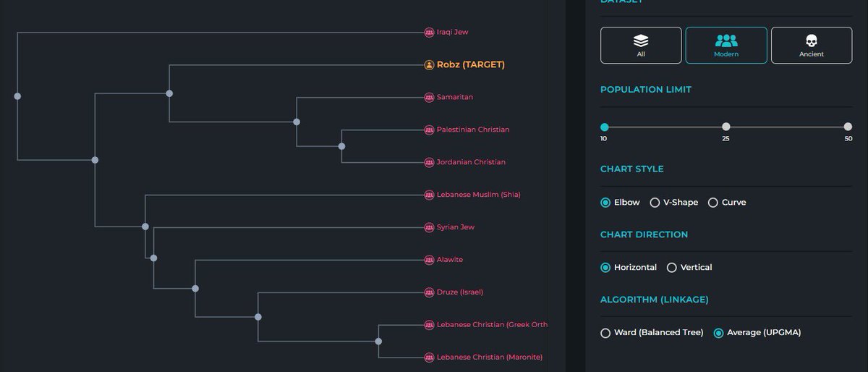868x372 pixels.
Task: Click the node branching to Syrian Jew
Action: point(153,258)
